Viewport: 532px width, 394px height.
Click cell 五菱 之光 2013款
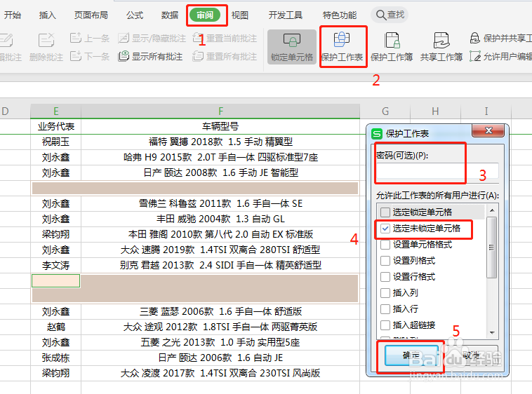[220, 342]
